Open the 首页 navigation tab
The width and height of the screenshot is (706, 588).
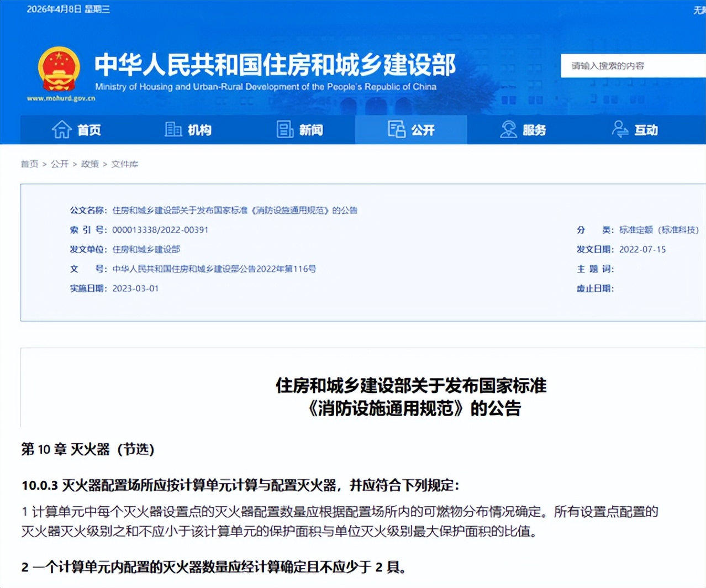[76, 130]
